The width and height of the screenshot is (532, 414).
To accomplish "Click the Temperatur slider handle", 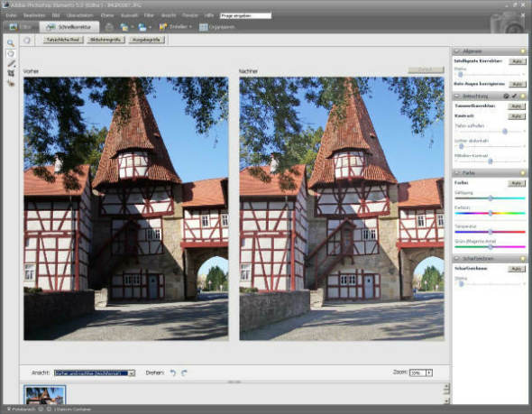I will point(491,232).
